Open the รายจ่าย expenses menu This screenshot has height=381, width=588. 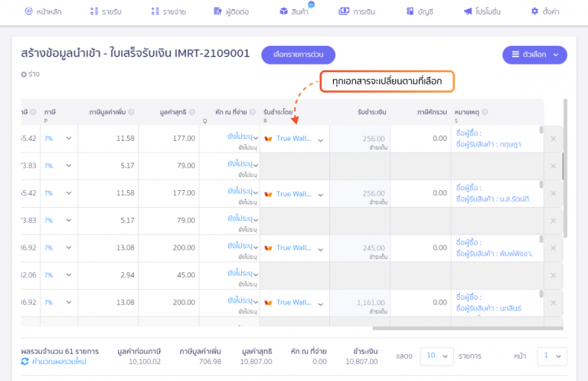click(x=168, y=11)
